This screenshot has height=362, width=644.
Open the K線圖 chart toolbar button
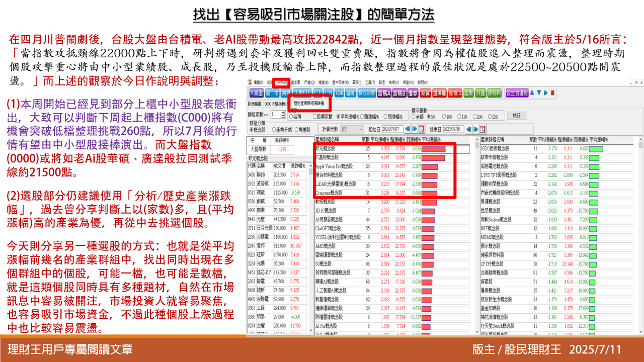[x=257, y=93]
